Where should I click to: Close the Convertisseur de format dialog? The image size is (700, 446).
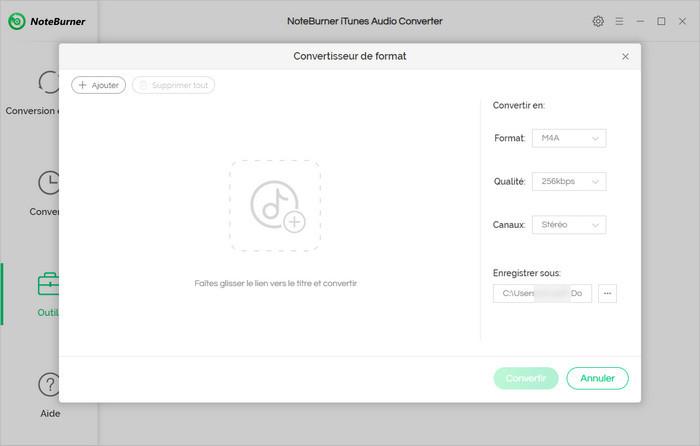click(625, 56)
